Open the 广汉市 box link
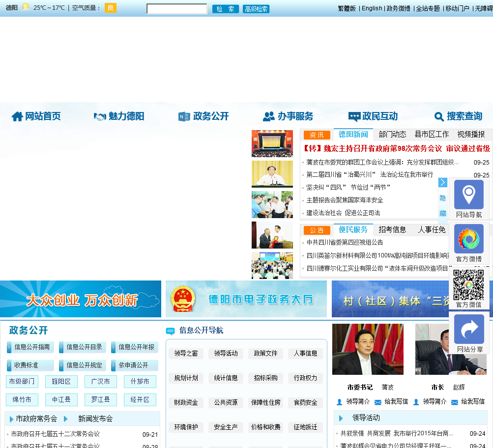 (x=101, y=382)
